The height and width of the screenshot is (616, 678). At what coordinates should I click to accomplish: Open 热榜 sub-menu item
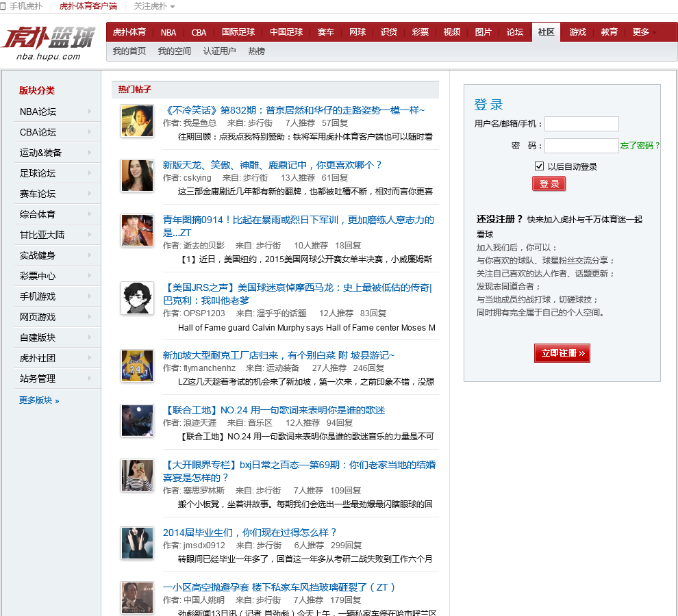257,51
